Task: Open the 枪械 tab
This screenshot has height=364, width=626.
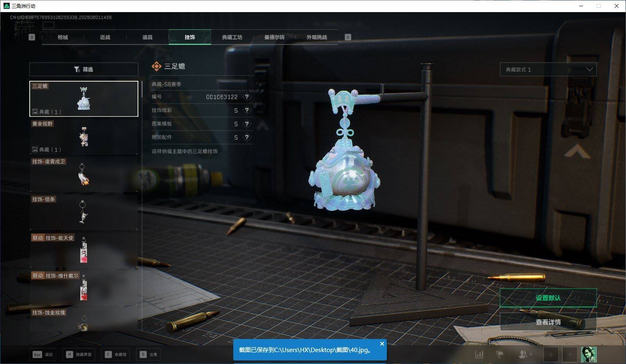Action: click(x=63, y=37)
